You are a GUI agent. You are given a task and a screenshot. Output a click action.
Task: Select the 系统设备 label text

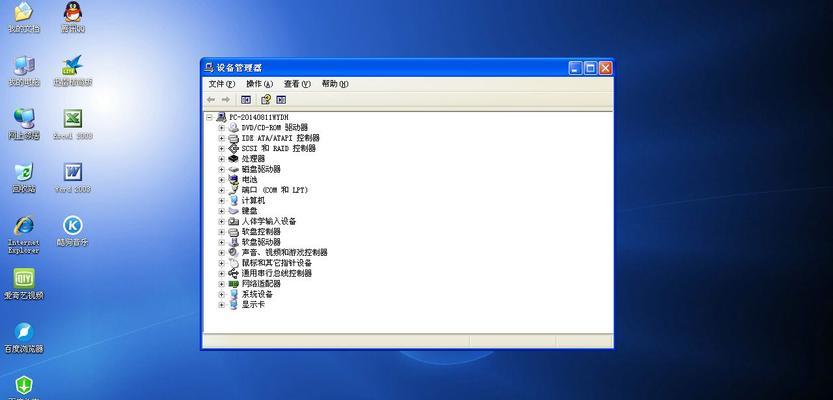click(257, 294)
